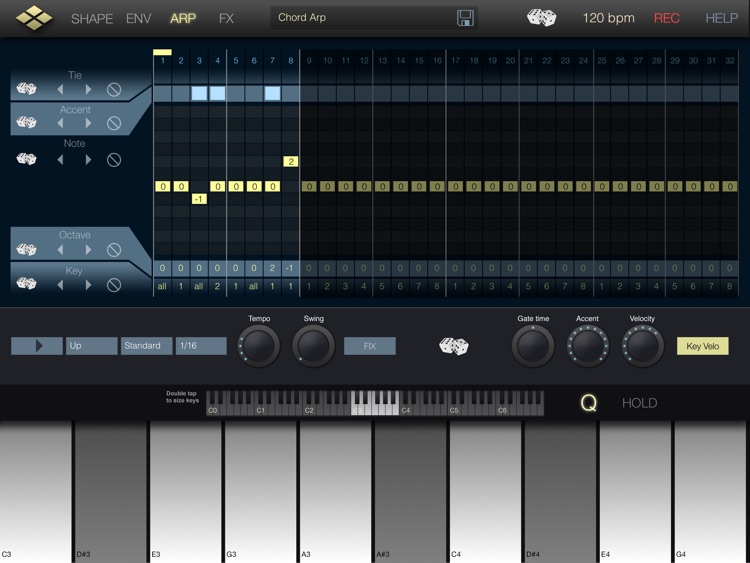
Task: Enable Tie on step 5
Action: [235, 93]
